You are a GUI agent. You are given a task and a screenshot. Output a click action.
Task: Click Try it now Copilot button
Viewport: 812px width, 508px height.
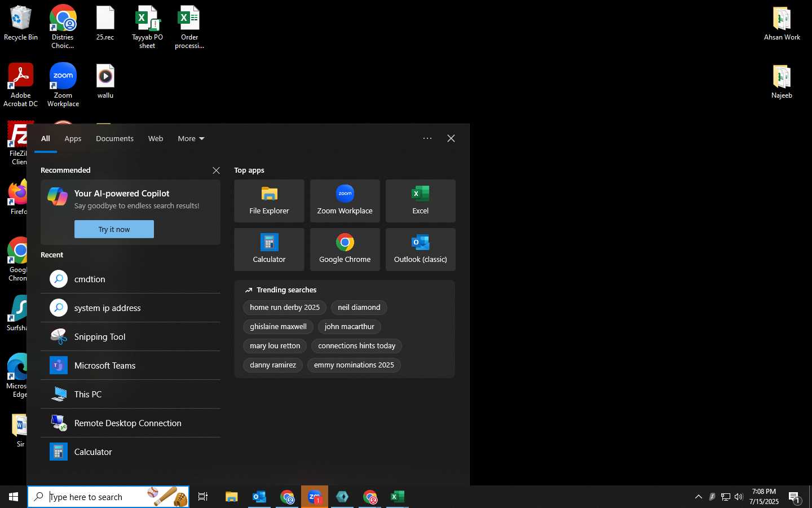click(114, 229)
